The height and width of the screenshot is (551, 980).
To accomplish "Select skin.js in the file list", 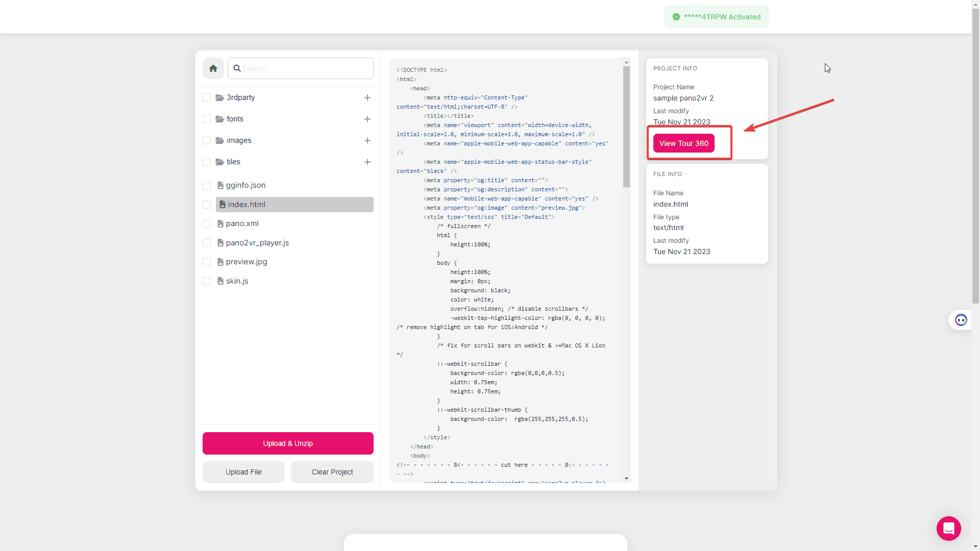I will point(237,281).
